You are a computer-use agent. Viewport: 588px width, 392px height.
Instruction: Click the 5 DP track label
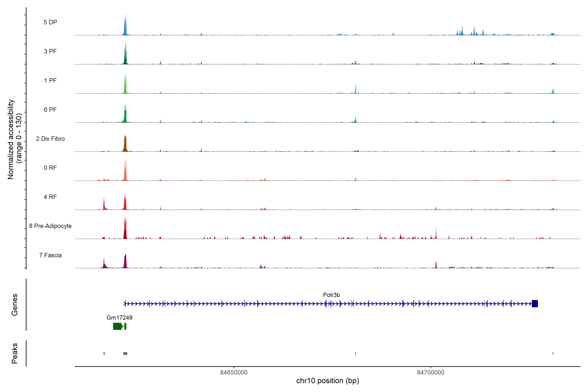[50, 22]
